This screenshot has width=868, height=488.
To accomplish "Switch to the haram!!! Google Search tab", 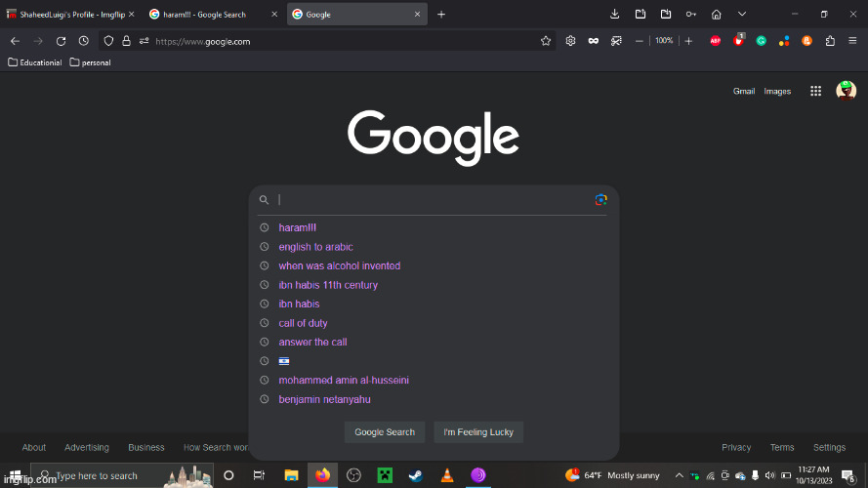I will [203, 15].
